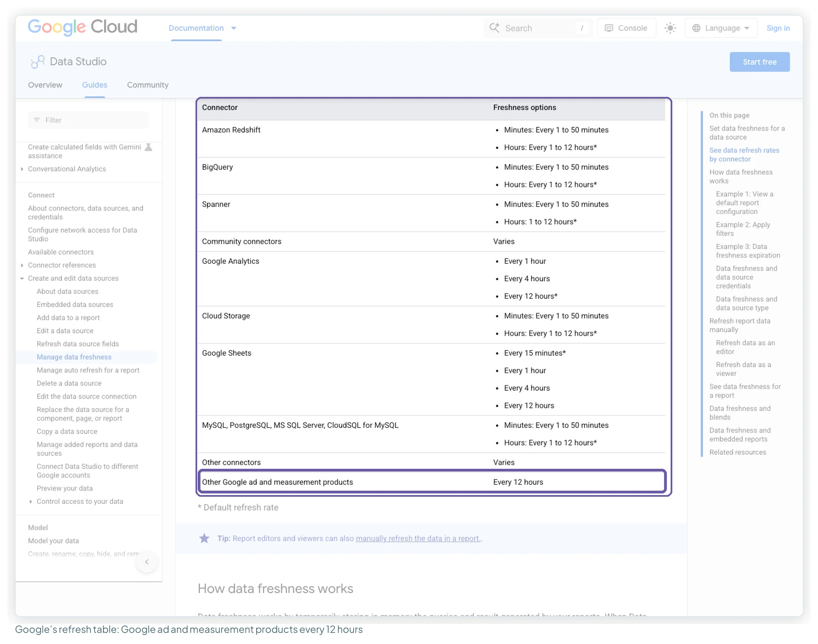
Task: Click the filter icon in sidebar filter
Action: (36, 120)
